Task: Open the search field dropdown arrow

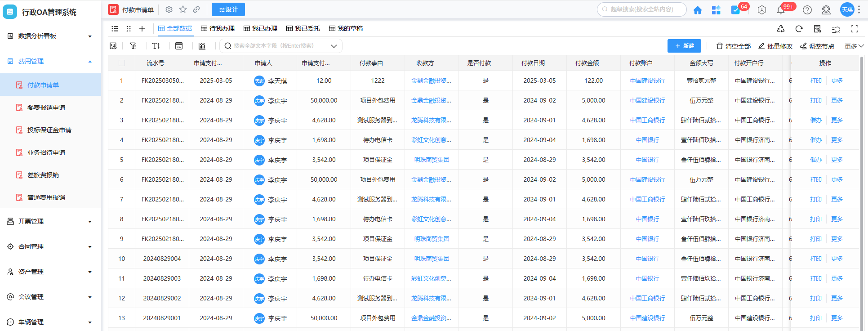Action: point(334,46)
